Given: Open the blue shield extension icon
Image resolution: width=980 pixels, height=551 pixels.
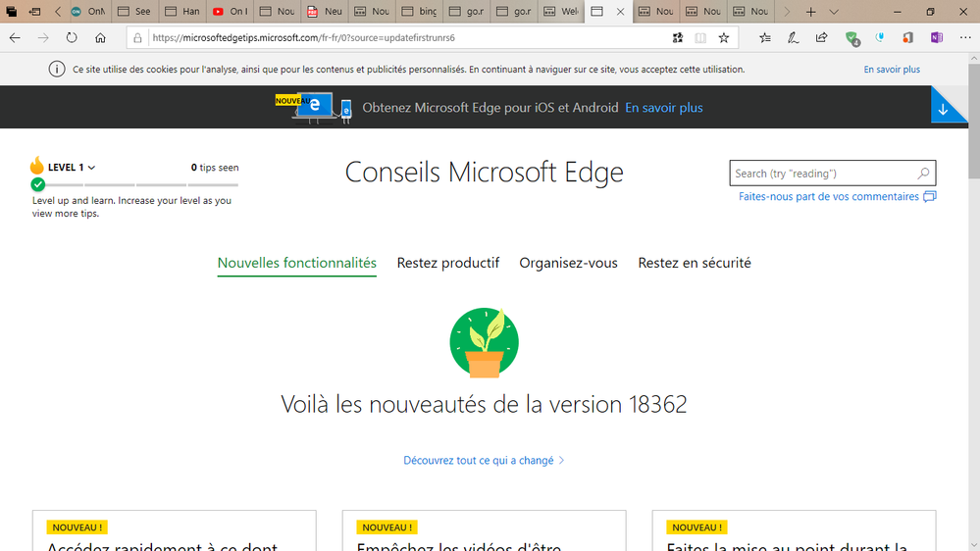Looking at the screenshot, I should 880,37.
